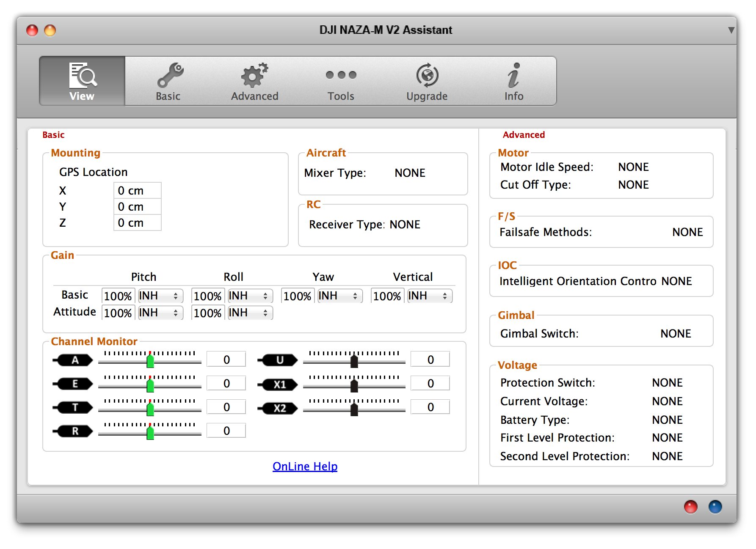The image size is (756, 549).
Task: Click the Basic Roll gain 100% field
Action: (x=208, y=296)
